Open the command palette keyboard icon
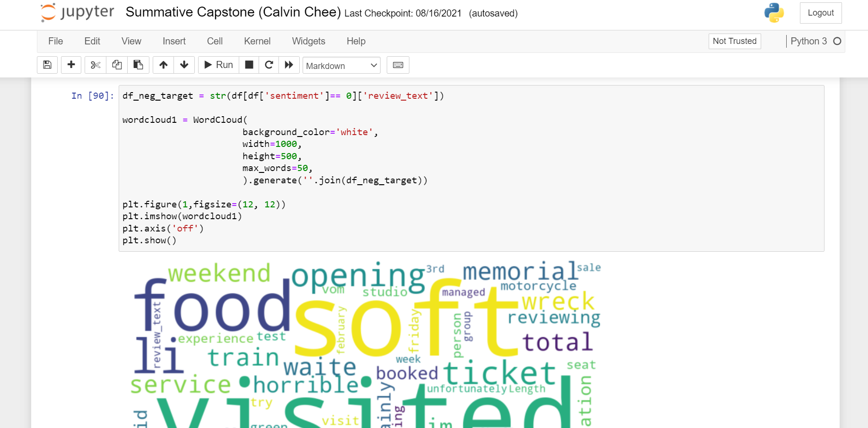The height and width of the screenshot is (428, 868). point(398,65)
